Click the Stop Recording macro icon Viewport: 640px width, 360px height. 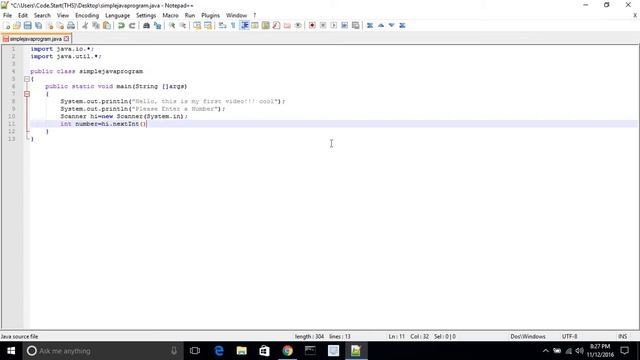(323, 25)
